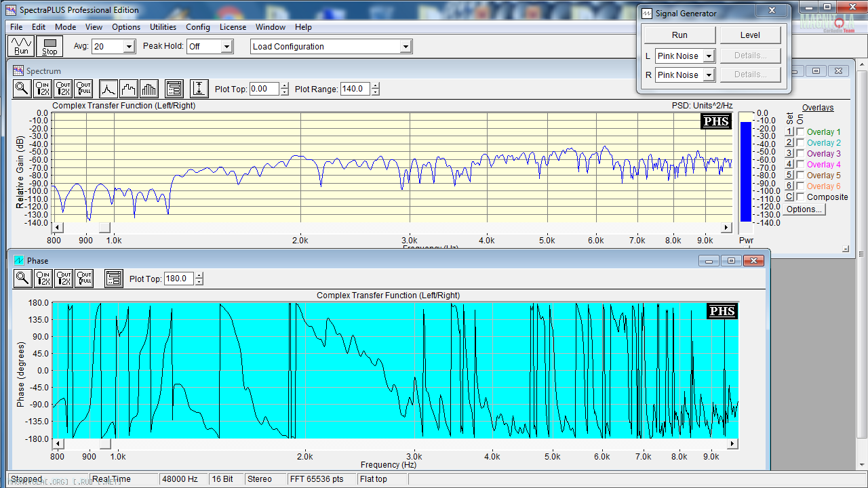Select the magnifier zoom tool in Phase
The height and width of the screenshot is (488, 868).
point(22,279)
